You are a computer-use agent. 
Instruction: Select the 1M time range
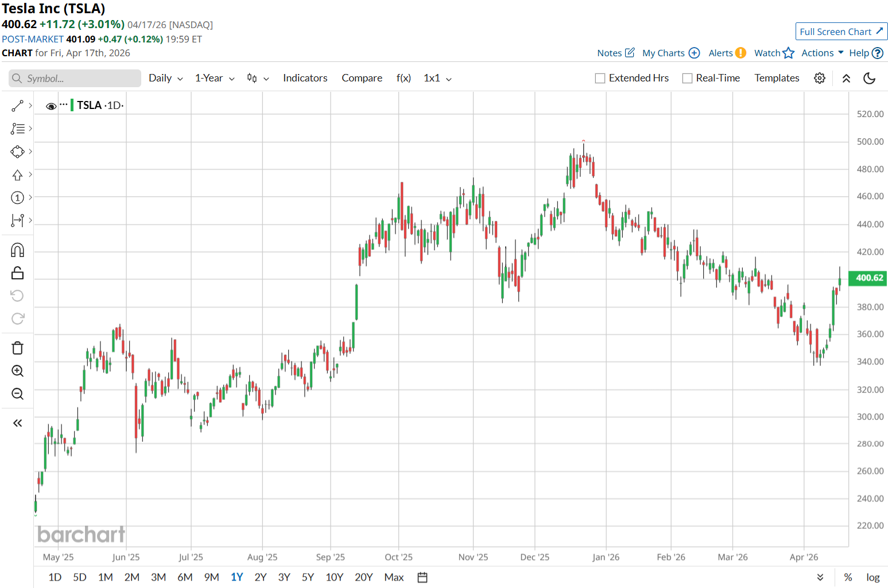coord(106,578)
